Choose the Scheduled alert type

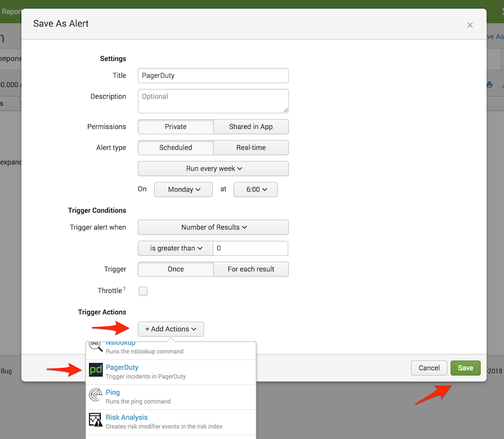(x=175, y=148)
